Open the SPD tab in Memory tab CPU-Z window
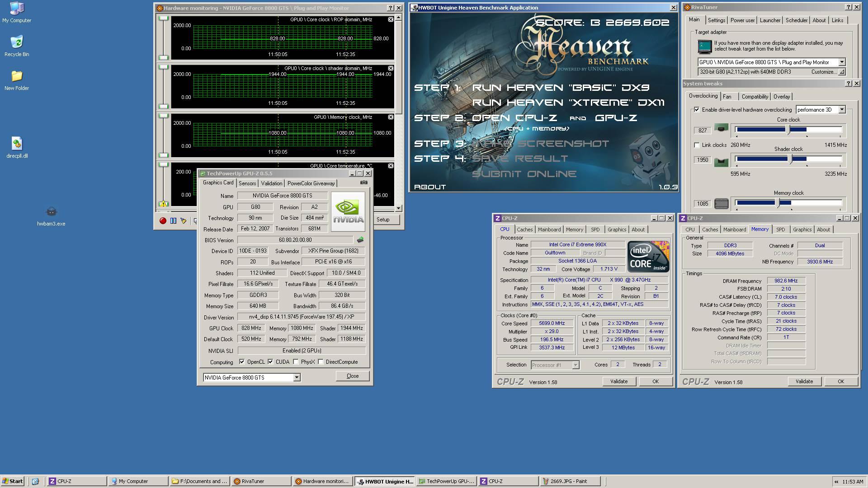868x488 pixels. pos(780,230)
